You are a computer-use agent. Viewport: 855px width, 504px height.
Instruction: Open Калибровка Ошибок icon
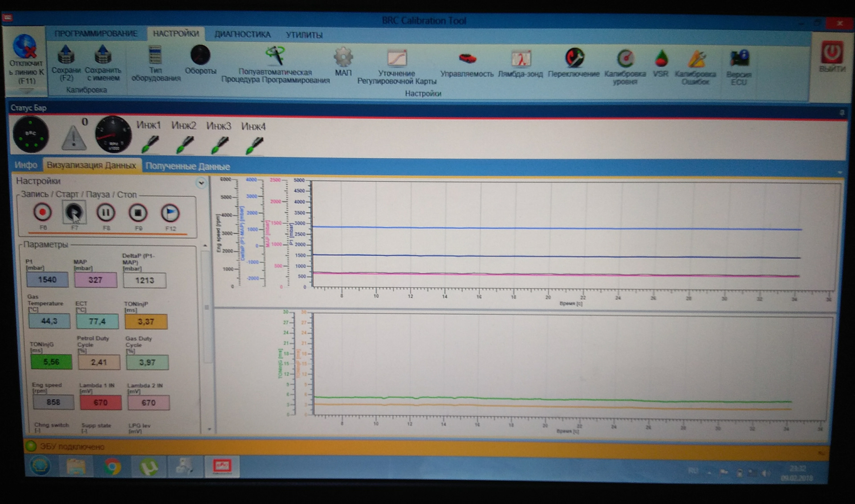point(696,59)
